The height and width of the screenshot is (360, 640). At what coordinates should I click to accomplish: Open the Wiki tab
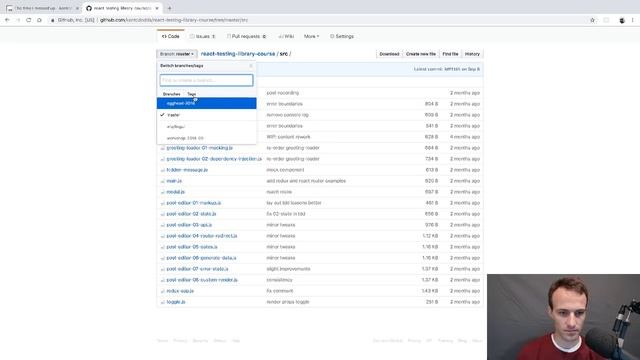(x=286, y=36)
